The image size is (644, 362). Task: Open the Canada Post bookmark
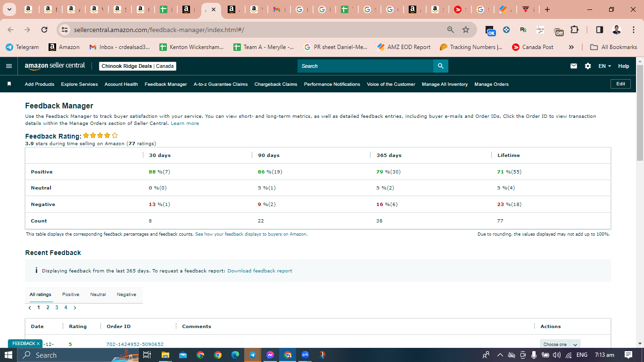point(532,47)
